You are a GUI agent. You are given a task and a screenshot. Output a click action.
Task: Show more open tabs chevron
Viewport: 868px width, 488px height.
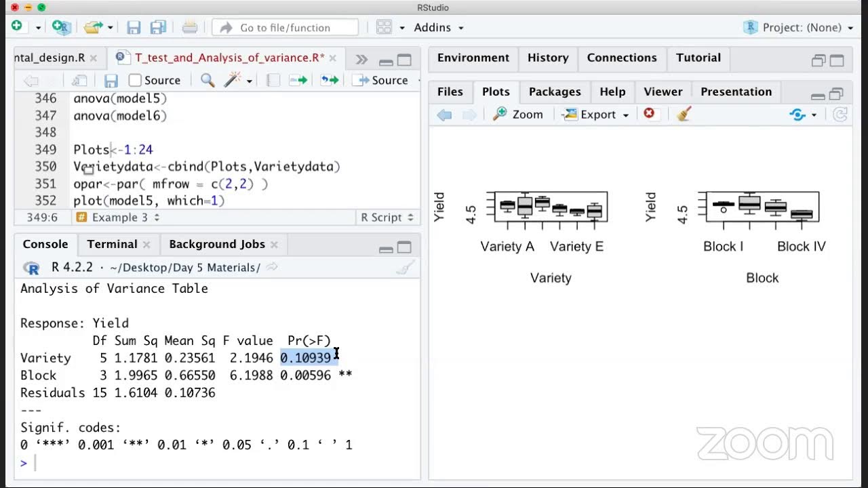tap(361, 60)
